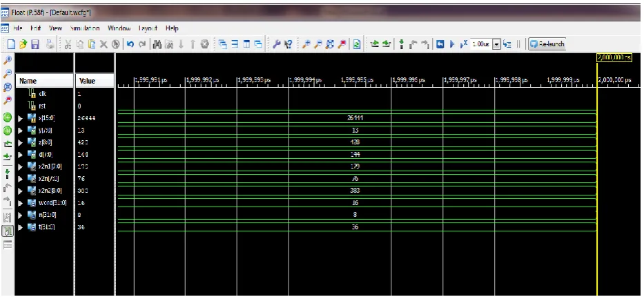Image resolution: width=644 pixels, height=297 pixels.
Task: Save the waveform configuration with floppy icon
Action: pyautogui.click(x=35, y=44)
